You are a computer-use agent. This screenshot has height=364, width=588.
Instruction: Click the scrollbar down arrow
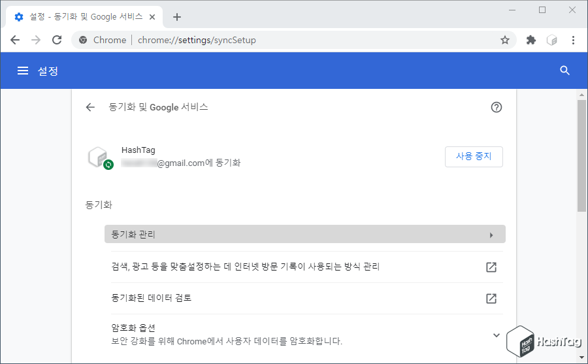tap(581, 357)
